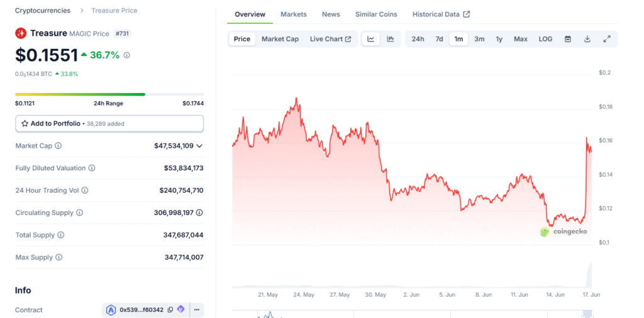Click the 24 Hour Trading Vol value $240,754,710
This screenshot has width=644, height=318.
(182, 190)
